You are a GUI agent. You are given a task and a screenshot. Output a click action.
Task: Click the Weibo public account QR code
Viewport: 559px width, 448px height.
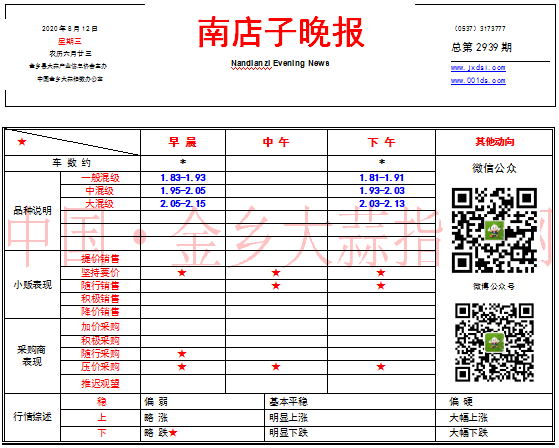[x=494, y=343]
